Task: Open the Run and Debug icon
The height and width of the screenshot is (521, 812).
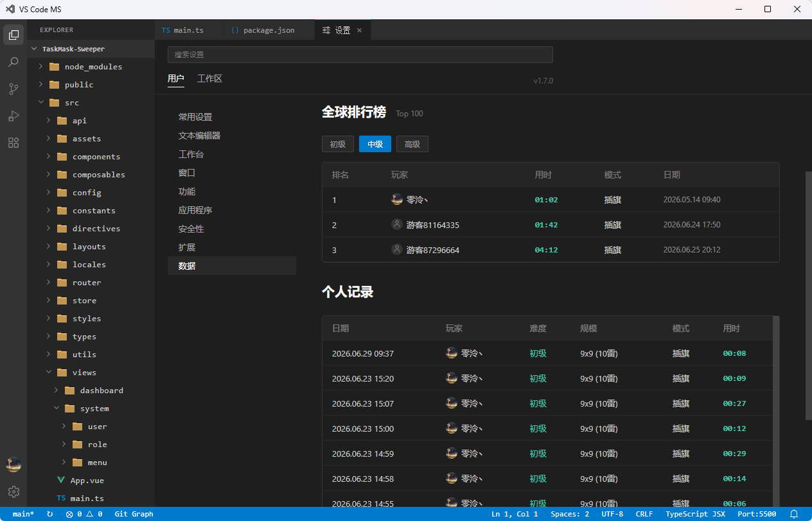Action: pyautogui.click(x=13, y=116)
